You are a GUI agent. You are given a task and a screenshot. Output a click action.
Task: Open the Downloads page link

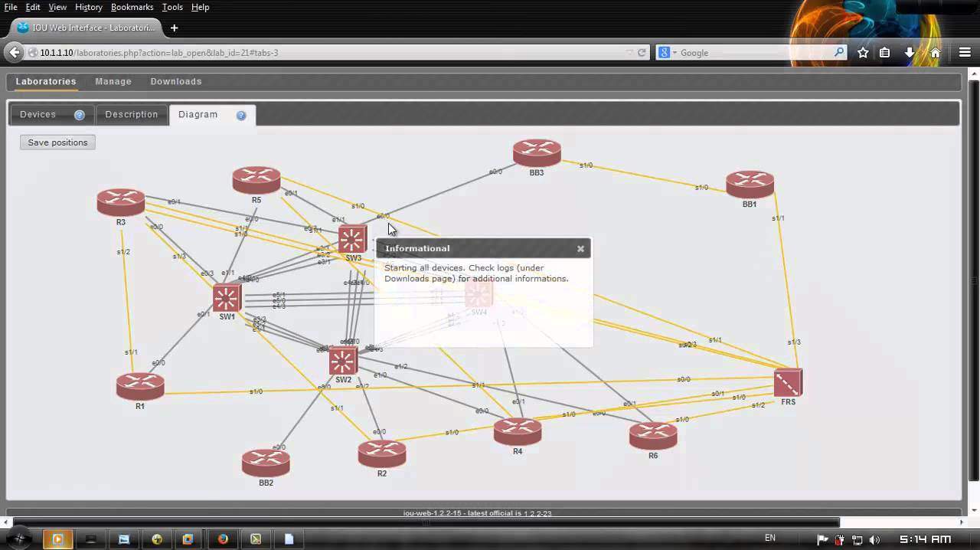(x=175, y=81)
